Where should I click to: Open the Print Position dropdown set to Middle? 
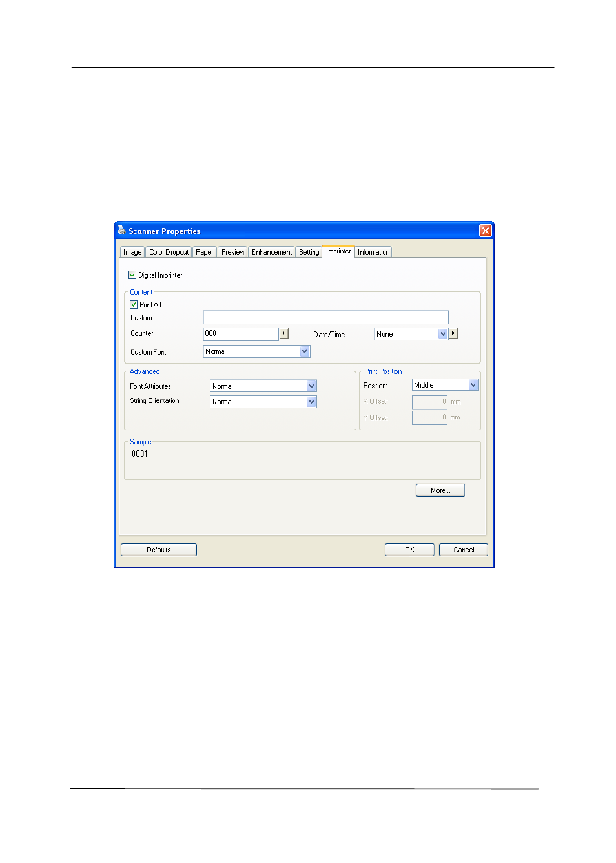pyautogui.click(x=473, y=385)
